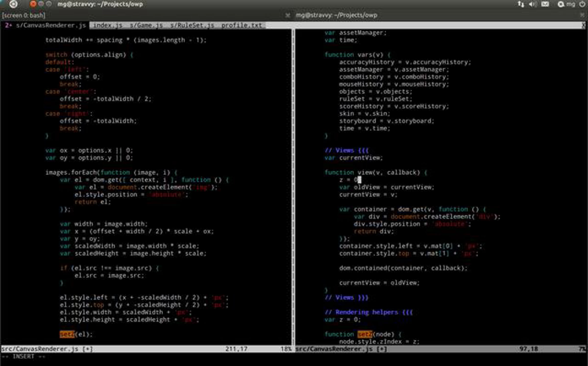
Task: Click the power session icon
Action: [x=583, y=4]
